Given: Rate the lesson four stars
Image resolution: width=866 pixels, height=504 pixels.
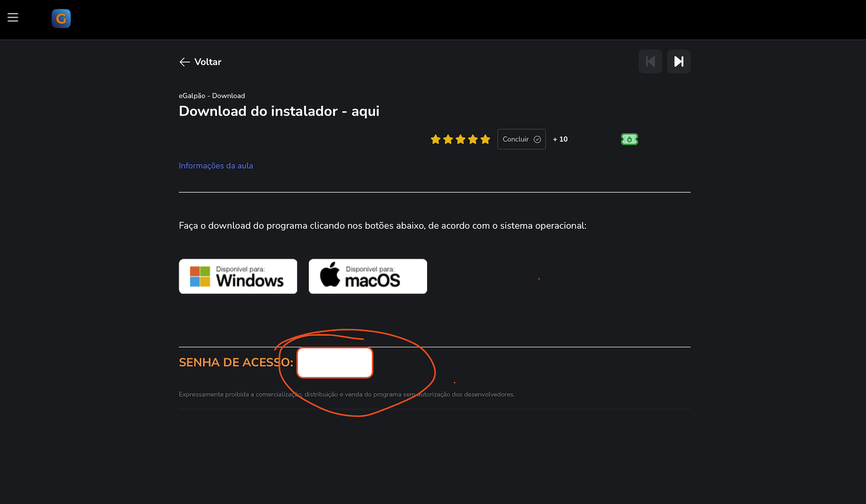Looking at the screenshot, I should click(473, 139).
